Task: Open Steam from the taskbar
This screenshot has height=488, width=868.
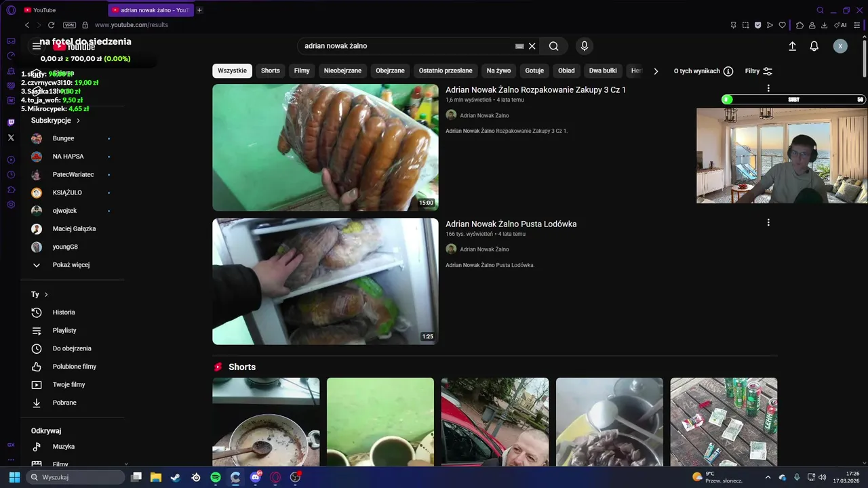Action: (176, 477)
